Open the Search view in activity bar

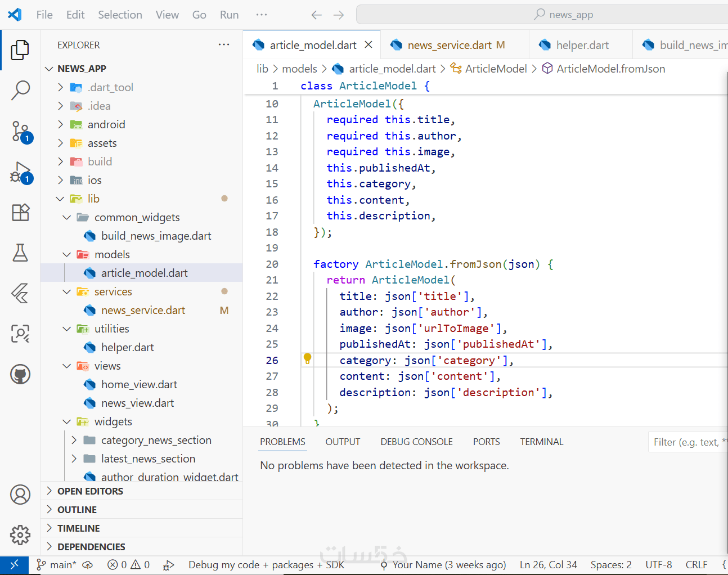(x=20, y=90)
